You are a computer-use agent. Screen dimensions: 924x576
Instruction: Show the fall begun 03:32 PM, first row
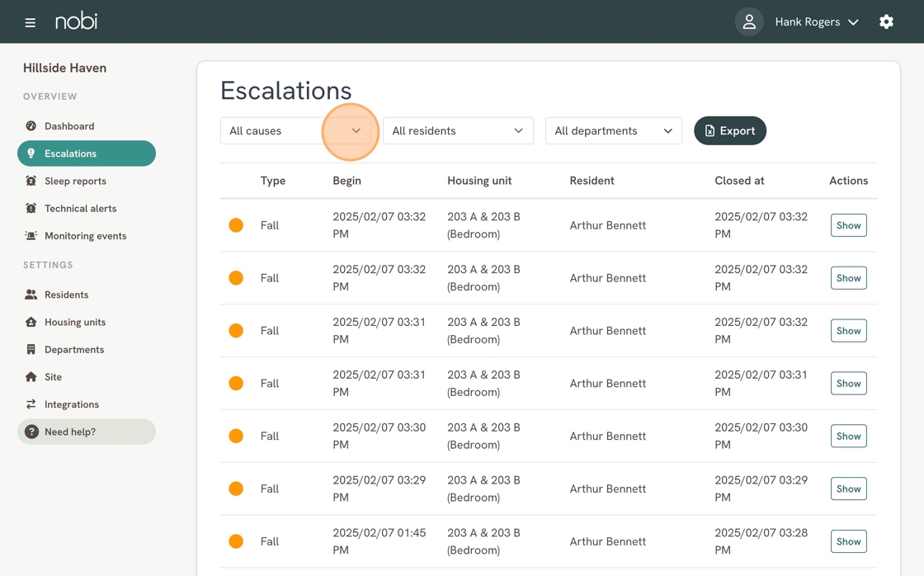pyautogui.click(x=849, y=225)
